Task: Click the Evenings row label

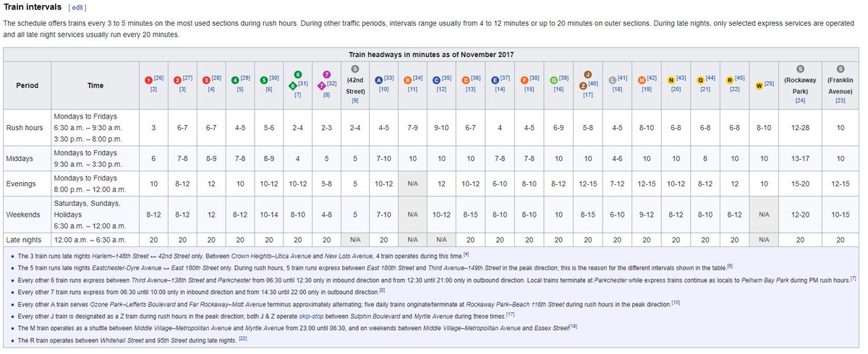Action: point(27,184)
